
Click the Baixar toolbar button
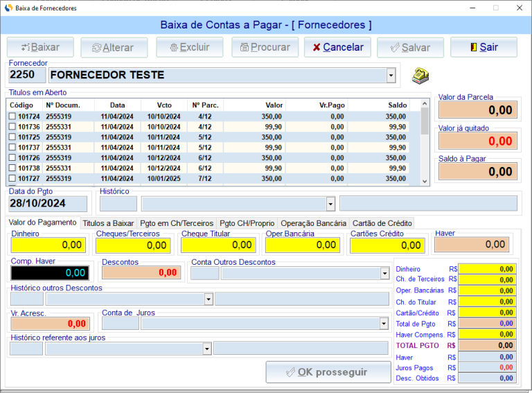click(x=40, y=47)
